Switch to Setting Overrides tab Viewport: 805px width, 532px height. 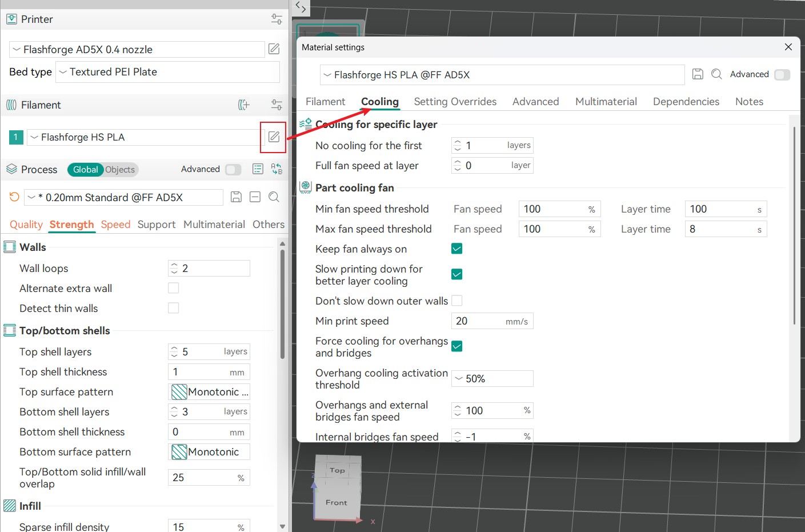coord(455,102)
